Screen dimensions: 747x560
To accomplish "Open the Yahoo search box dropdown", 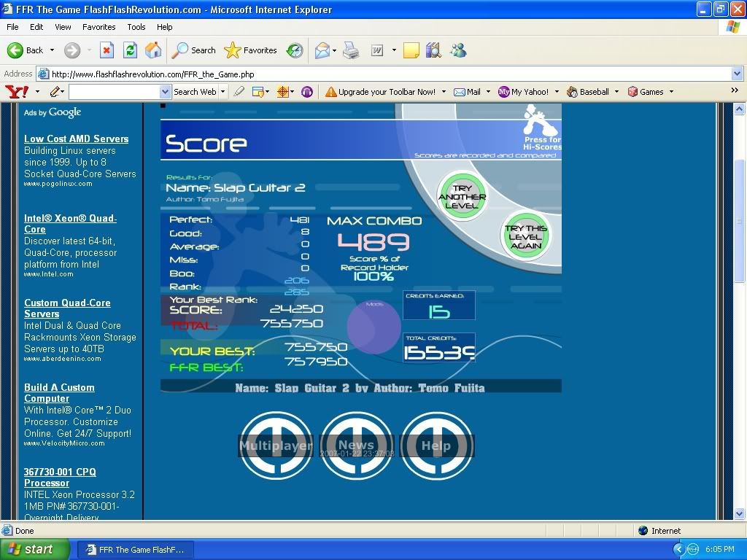I will point(165,92).
